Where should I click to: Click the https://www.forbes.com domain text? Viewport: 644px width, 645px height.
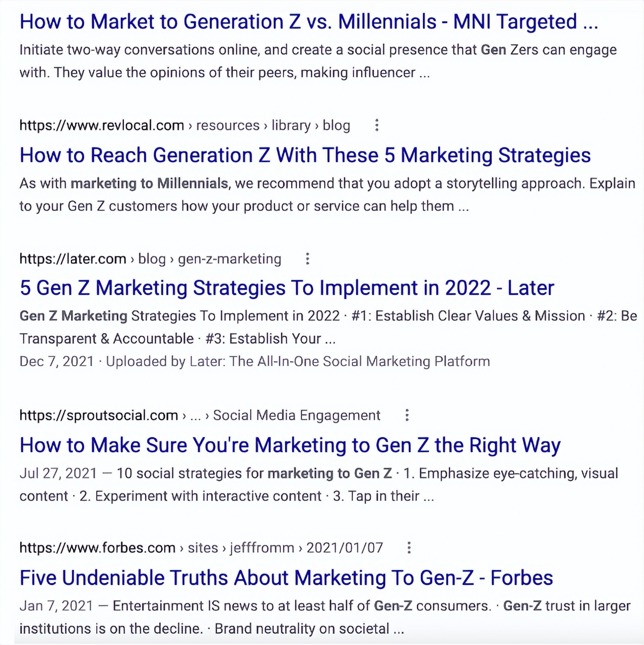coord(97,548)
